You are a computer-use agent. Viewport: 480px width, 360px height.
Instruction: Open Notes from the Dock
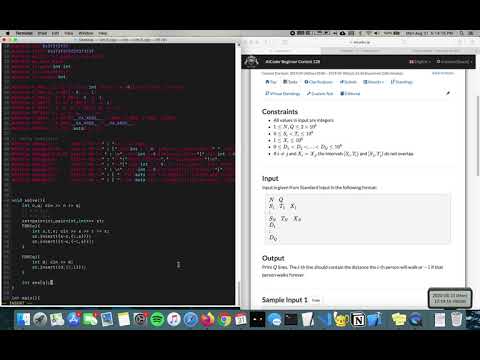point(124,319)
